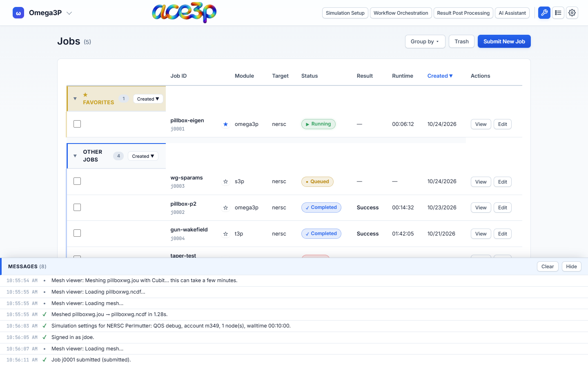Sort by the Created column header
588x368 pixels.
[440, 76]
